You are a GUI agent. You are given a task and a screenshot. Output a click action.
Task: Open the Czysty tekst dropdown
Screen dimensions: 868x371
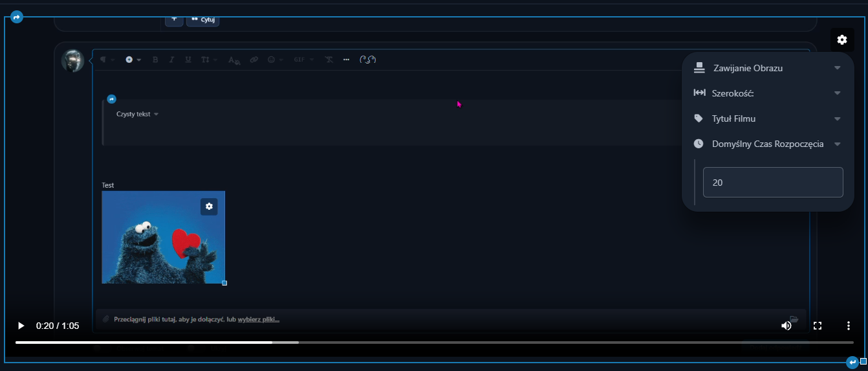pyautogui.click(x=137, y=114)
